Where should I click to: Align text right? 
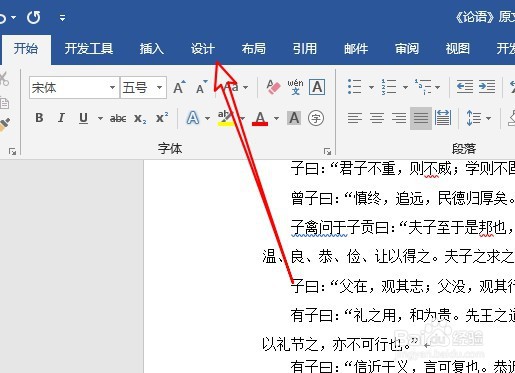pyautogui.click(x=399, y=118)
